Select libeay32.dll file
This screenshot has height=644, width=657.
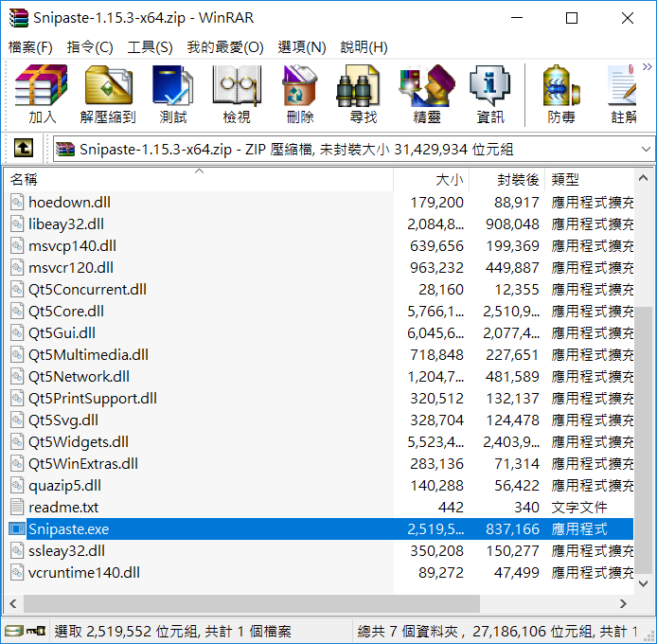65,224
